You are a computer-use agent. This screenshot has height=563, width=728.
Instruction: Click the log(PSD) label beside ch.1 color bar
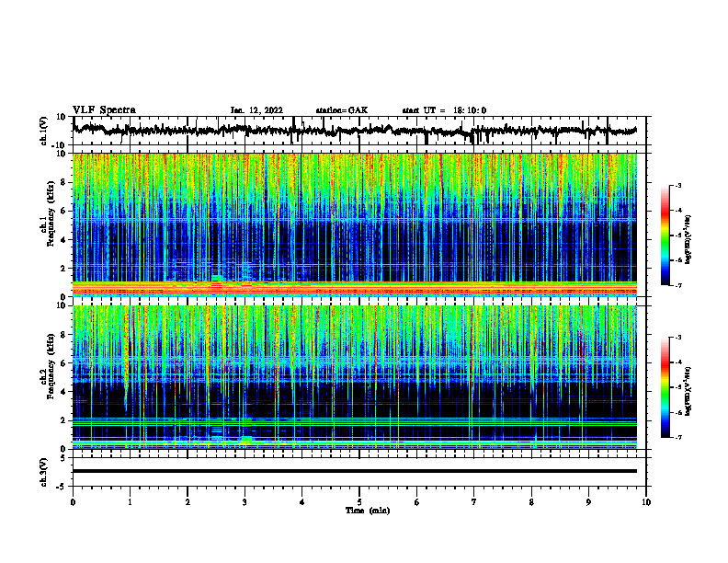tap(688, 240)
